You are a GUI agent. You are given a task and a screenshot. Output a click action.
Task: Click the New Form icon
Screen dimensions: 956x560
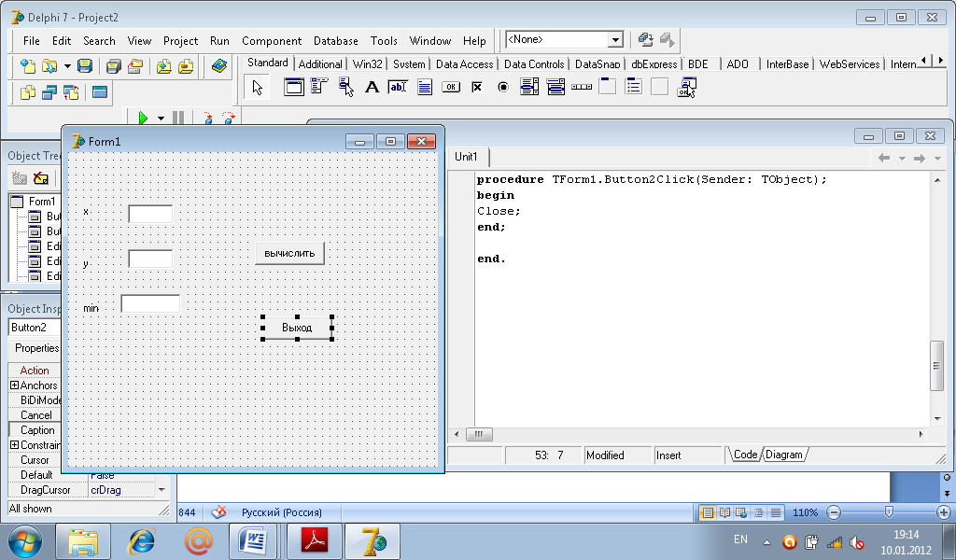tap(99, 92)
